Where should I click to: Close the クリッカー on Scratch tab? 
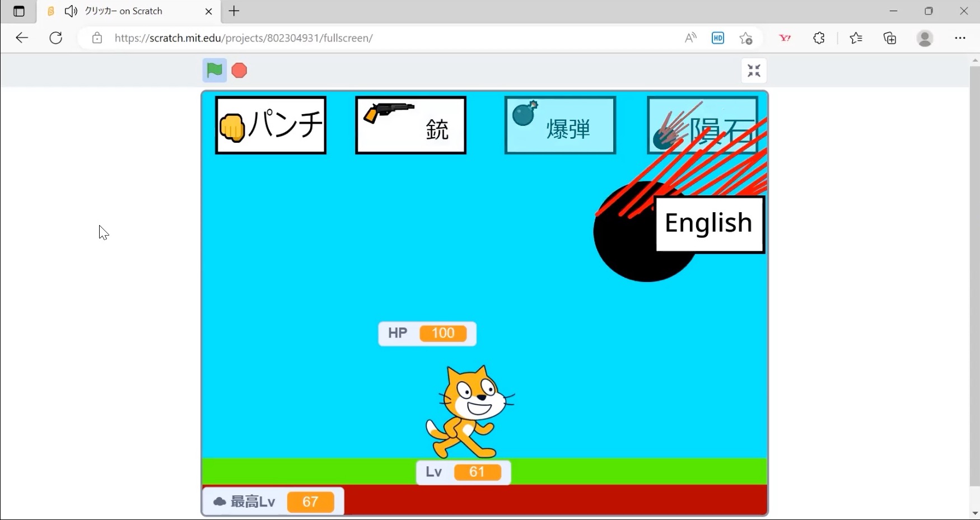pyautogui.click(x=209, y=11)
